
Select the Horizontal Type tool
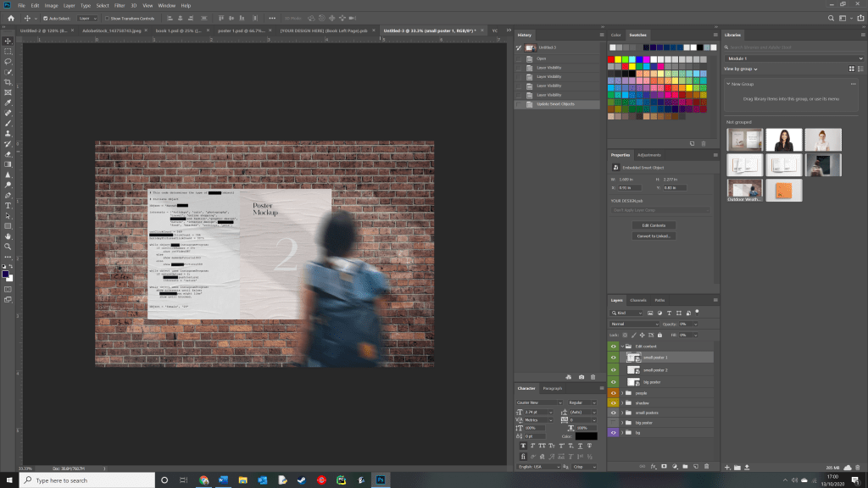[x=8, y=205]
